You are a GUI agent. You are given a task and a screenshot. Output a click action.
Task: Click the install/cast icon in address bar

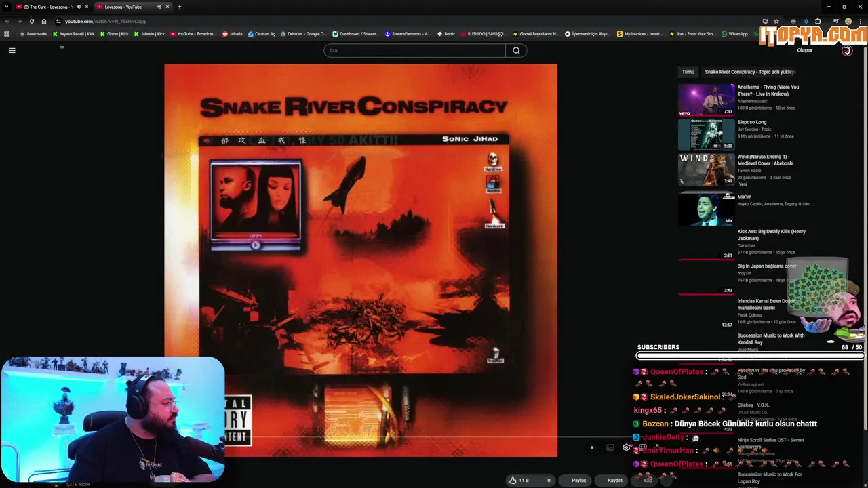coord(765,21)
